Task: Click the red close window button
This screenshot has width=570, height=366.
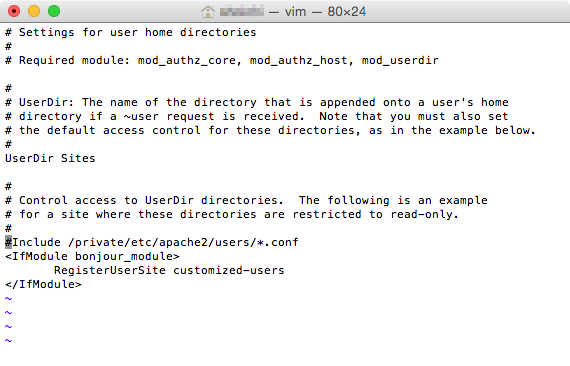Action: [14, 11]
